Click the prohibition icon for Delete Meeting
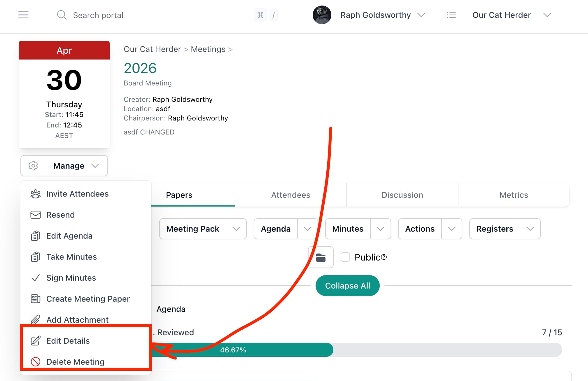Screen dimensions: 588x381 coord(35,362)
